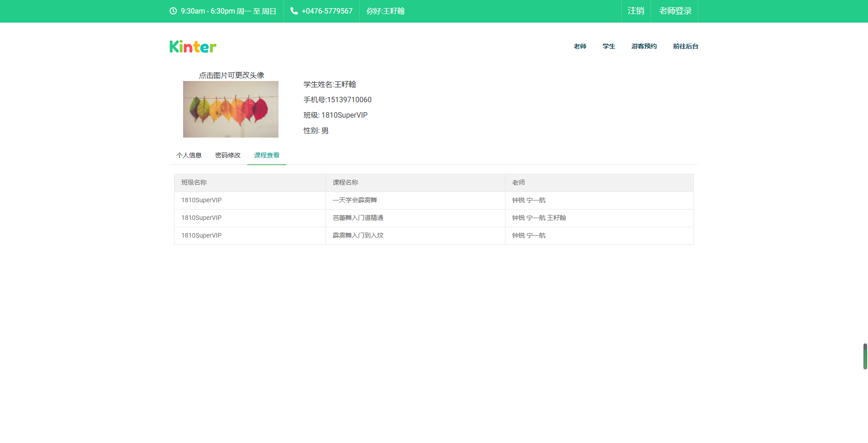Switch to the 密码修改 tab
The image size is (868, 443).
(228, 155)
